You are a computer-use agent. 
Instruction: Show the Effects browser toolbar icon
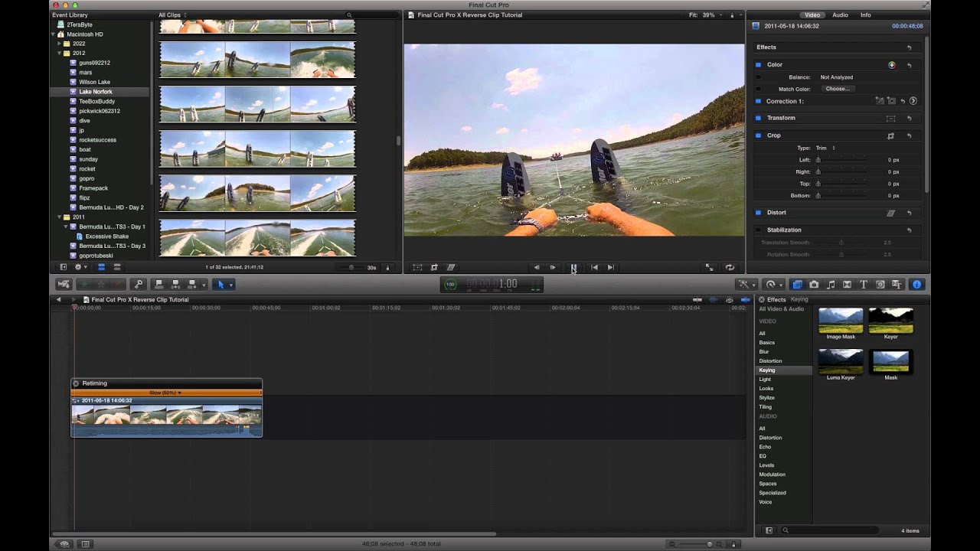[797, 284]
